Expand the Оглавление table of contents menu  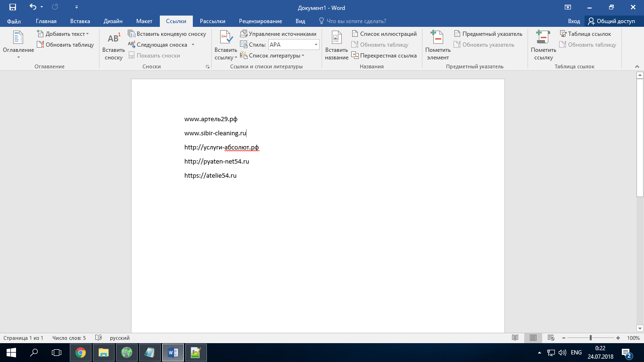click(18, 46)
